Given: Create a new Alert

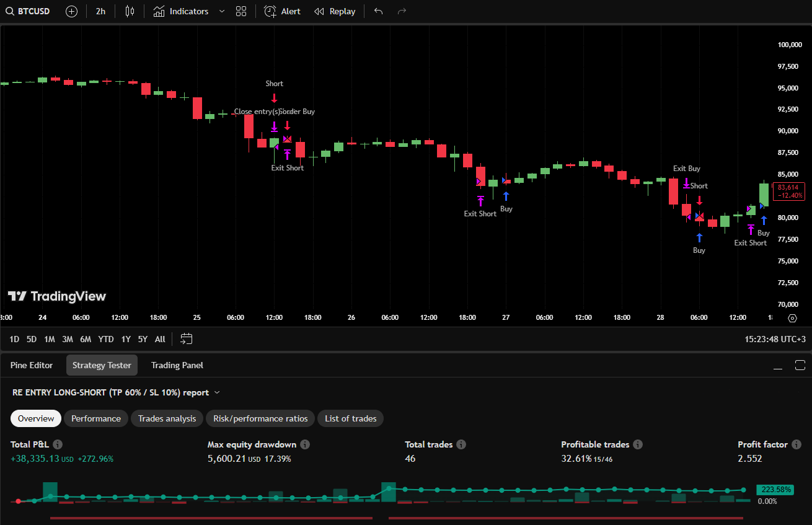Looking at the screenshot, I should pos(283,11).
